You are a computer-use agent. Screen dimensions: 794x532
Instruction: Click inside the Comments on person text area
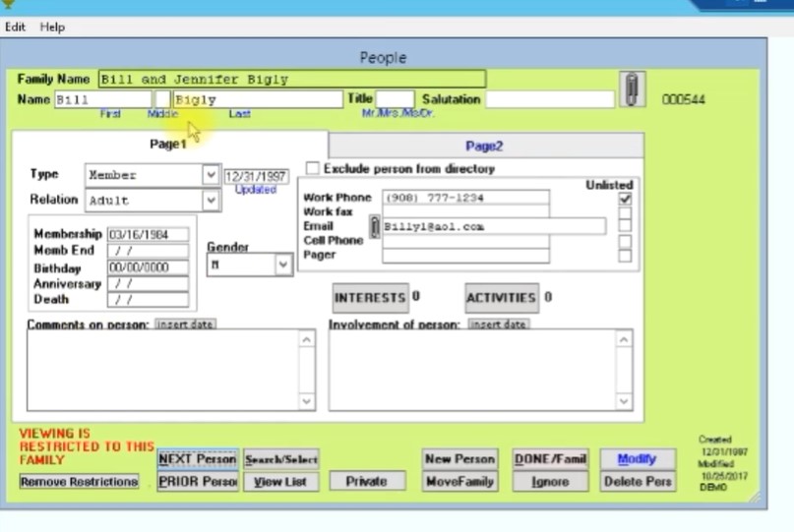point(162,370)
